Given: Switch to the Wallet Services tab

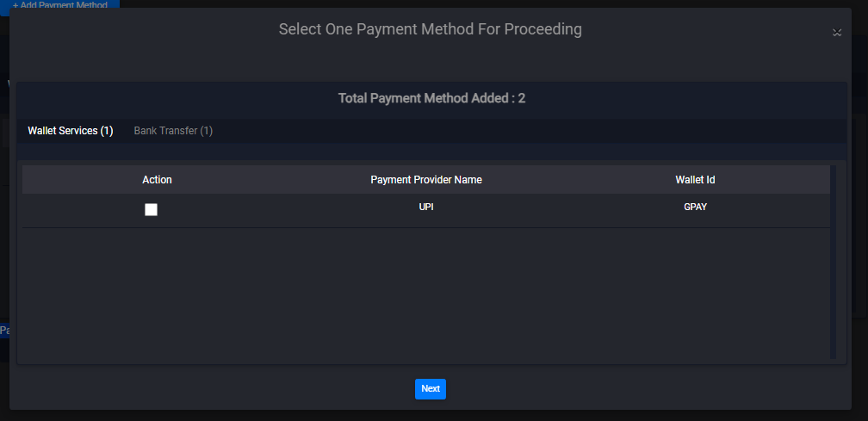Looking at the screenshot, I should click(x=70, y=131).
